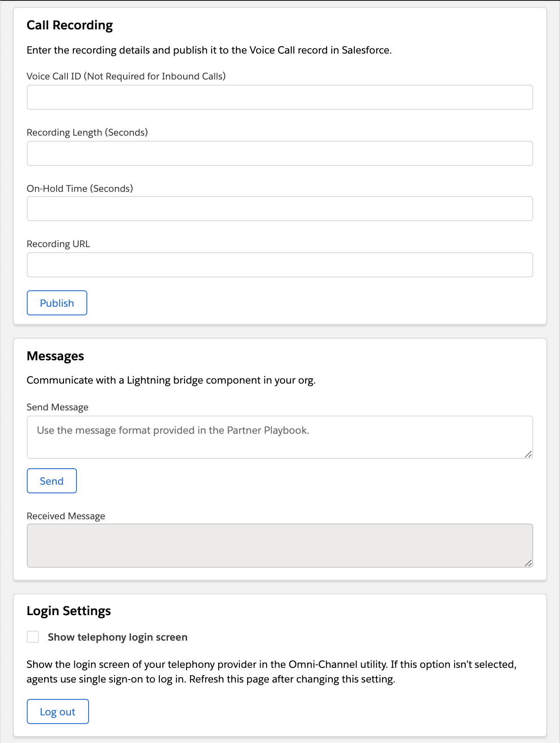Click the Received Message resize handle
This screenshot has width=560, height=743.
(529, 563)
